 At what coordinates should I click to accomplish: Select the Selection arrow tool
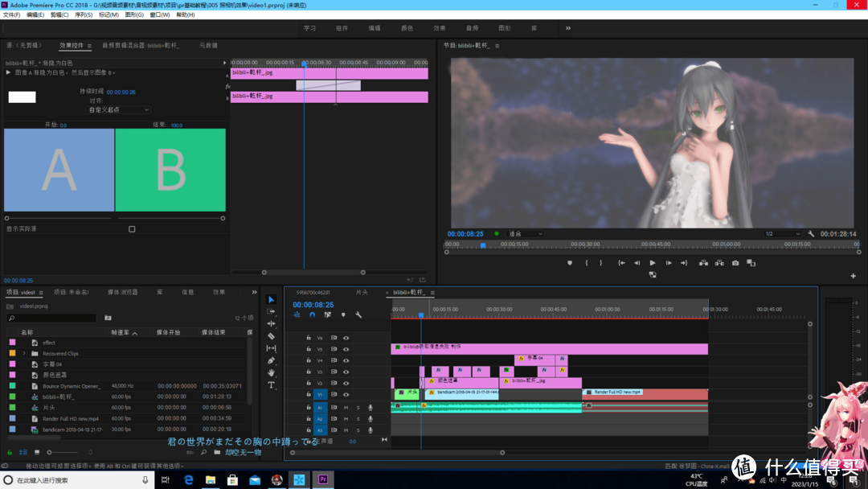[272, 300]
